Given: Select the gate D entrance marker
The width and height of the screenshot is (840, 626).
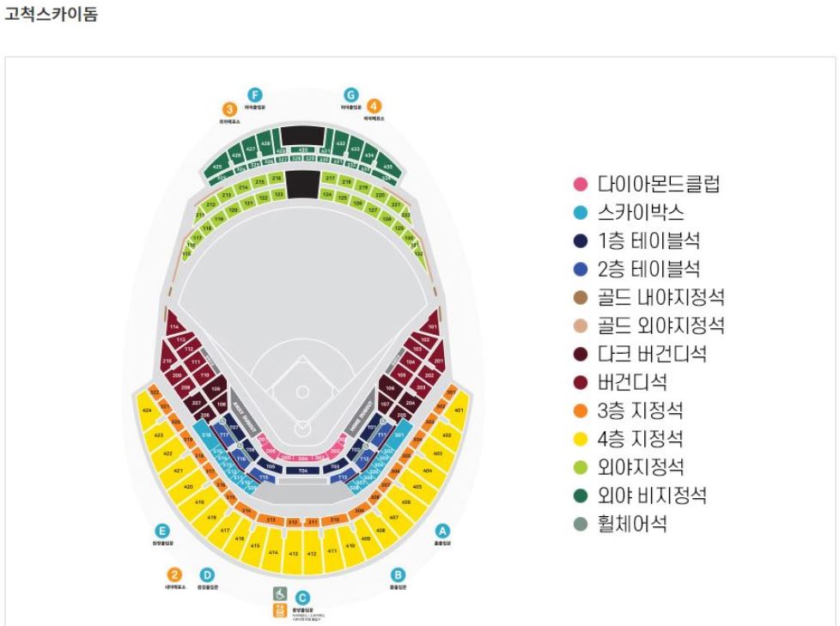Looking at the screenshot, I should pos(207,575).
